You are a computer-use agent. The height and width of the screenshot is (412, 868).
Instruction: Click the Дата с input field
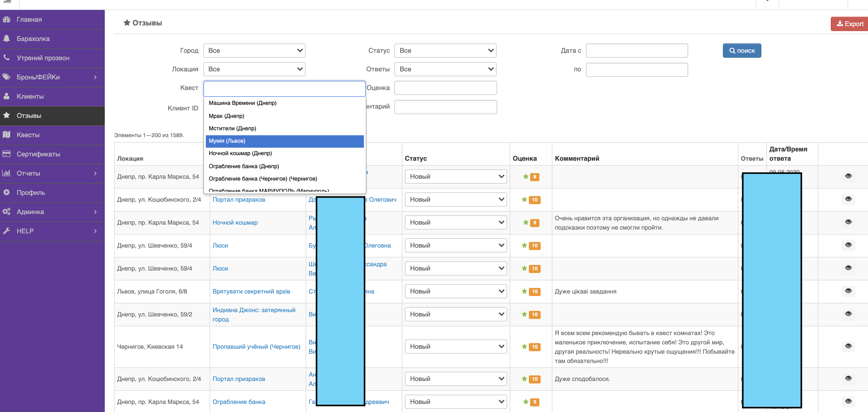click(x=636, y=51)
